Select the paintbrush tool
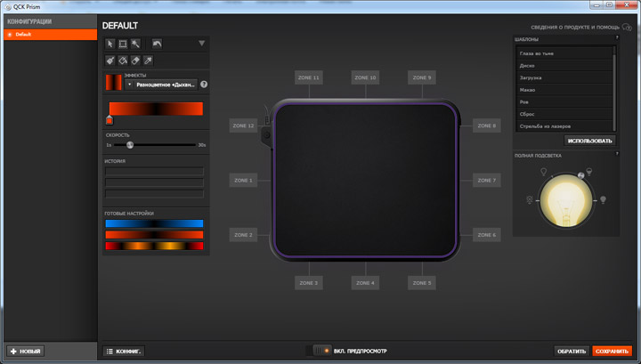 110,61
